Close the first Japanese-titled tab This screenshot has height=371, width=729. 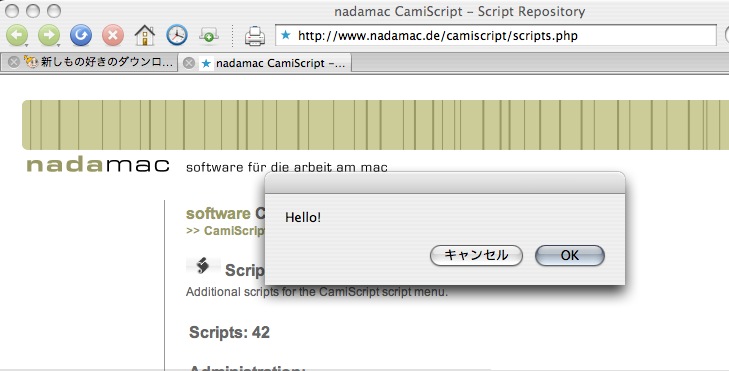[x=13, y=62]
